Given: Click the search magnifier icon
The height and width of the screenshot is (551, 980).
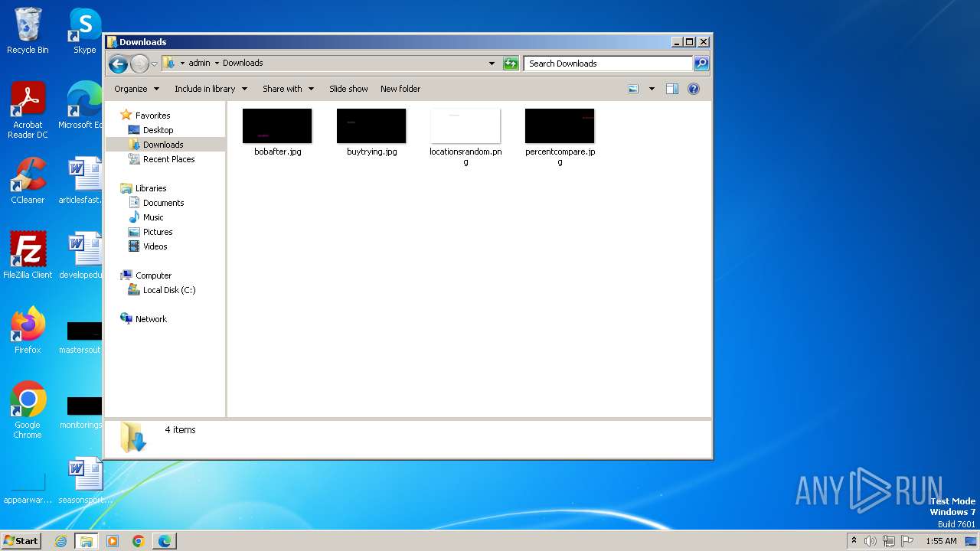Looking at the screenshot, I should click(x=701, y=64).
